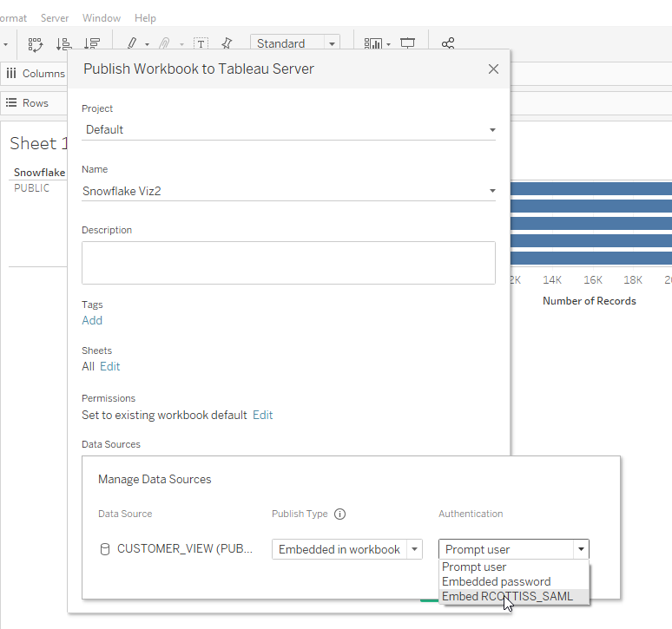Click the Show mark labels T icon
This screenshot has width=672, height=629.
click(x=201, y=43)
